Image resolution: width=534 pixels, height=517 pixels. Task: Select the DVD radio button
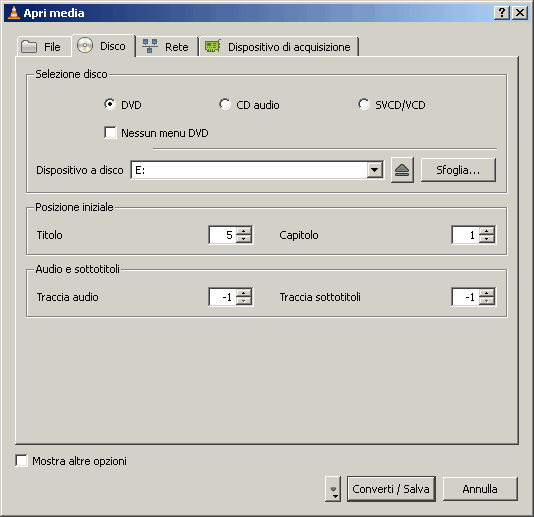coord(110,104)
